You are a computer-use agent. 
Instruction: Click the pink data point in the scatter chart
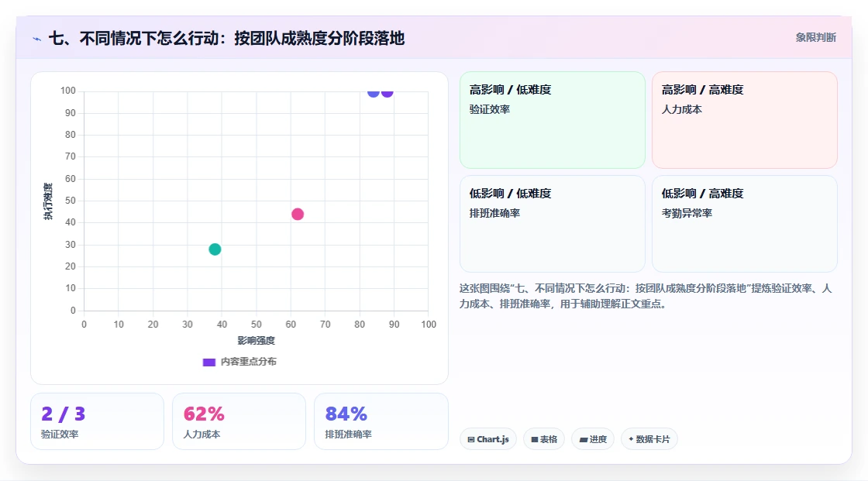(298, 215)
